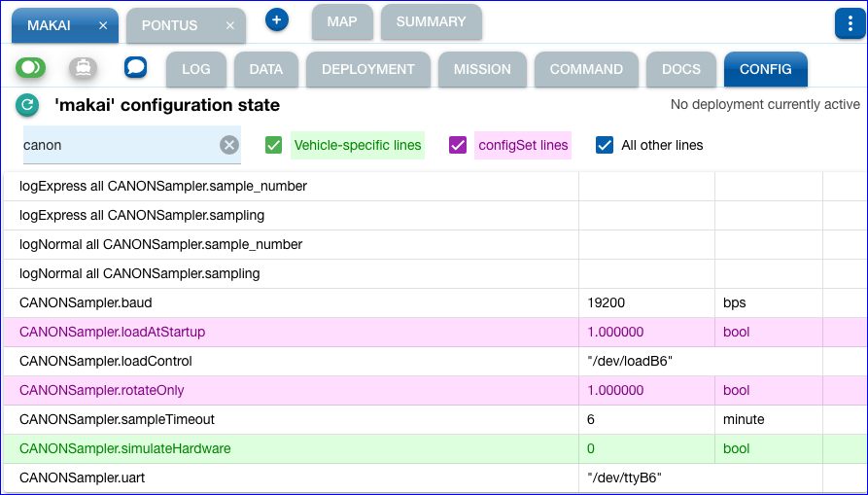Image resolution: width=868 pixels, height=495 pixels.
Task: Toggle All other lines checkbox
Action: 605,145
